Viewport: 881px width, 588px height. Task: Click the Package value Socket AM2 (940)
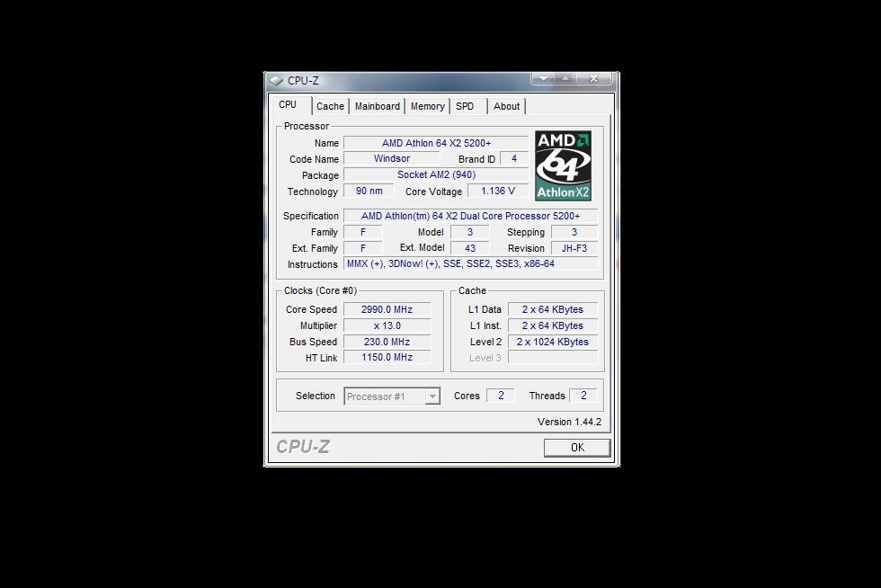coord(436,174)
